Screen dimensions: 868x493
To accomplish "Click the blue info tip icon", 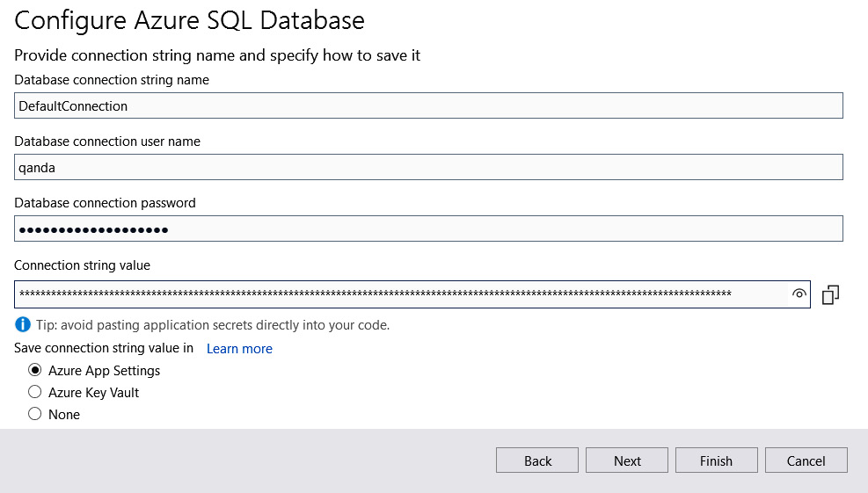I will click(23, 324).
